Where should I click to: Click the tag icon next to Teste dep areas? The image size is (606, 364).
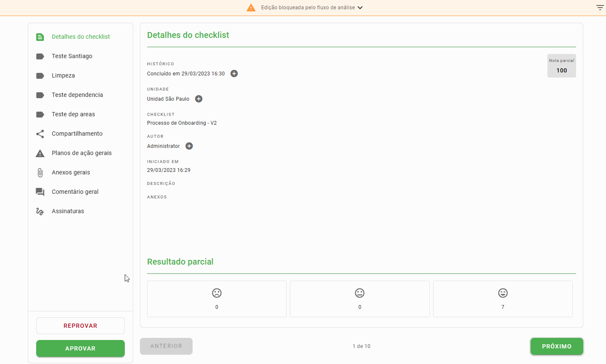(40, 115)
